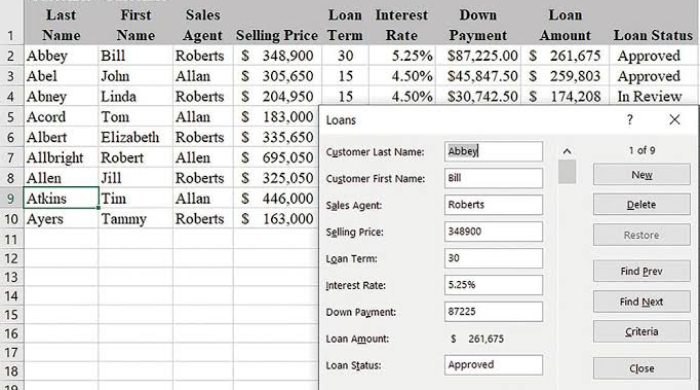Click the scroll up arrow in Loans form
The height and width of the screenshot is (390, 700).
[567, 152]
